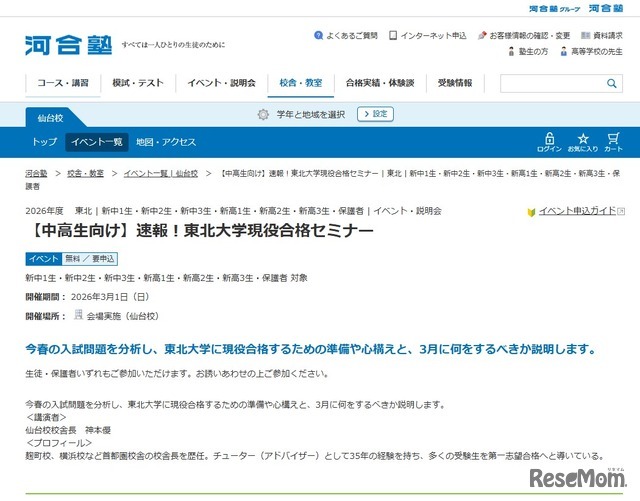The image size is (640, 501).
Task: Open 地図・アクセス in the sub-navigation
Action: [166, 142]
